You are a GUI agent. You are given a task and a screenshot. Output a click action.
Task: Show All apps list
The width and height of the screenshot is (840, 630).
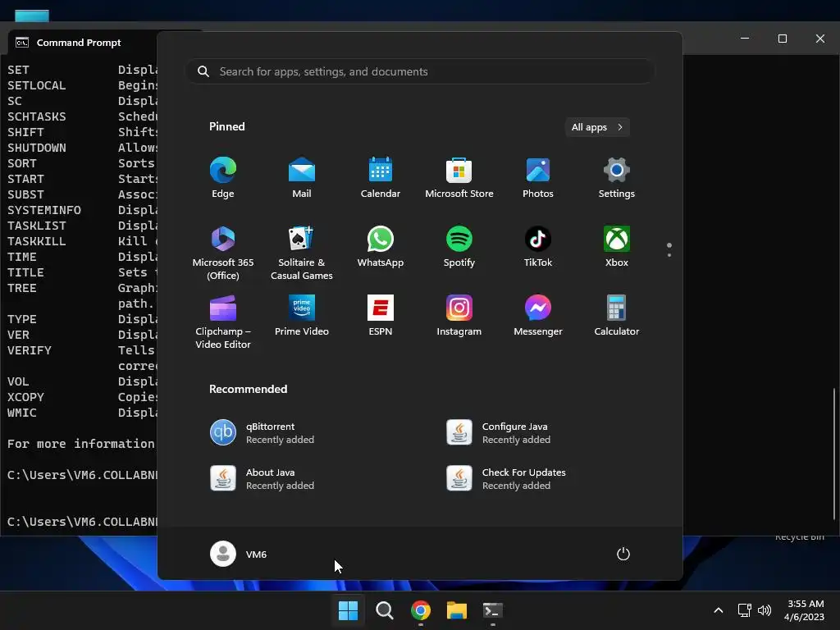coord(597,127)
